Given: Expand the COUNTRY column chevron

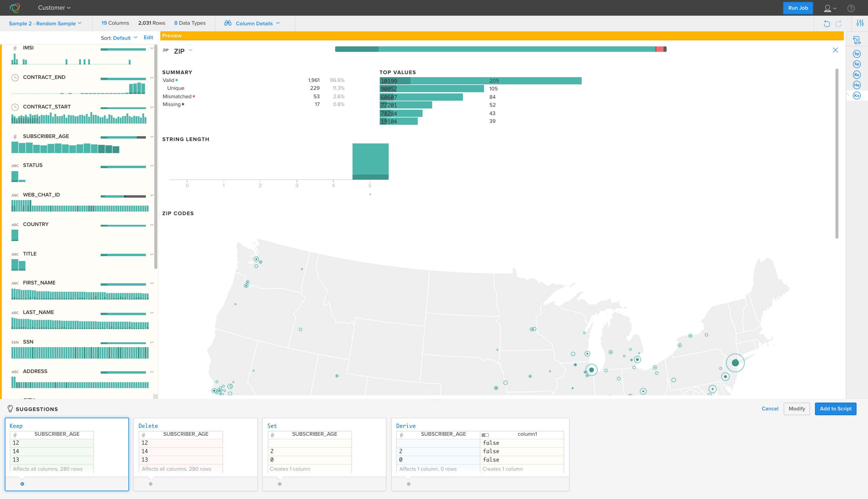Looking at the screenshot, I should pyautogui.click(x=152, y=225).
